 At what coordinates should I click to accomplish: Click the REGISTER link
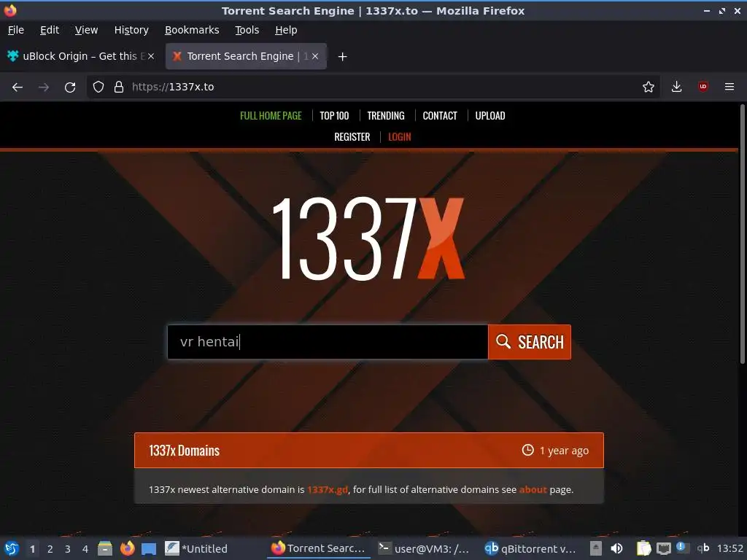click(352, 137)
